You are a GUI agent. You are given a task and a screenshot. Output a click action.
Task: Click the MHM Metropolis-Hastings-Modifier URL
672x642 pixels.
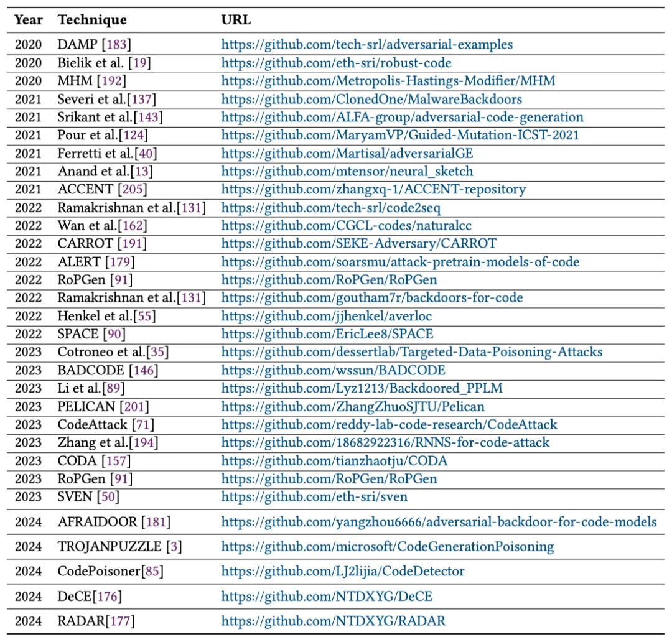point(388,81)
